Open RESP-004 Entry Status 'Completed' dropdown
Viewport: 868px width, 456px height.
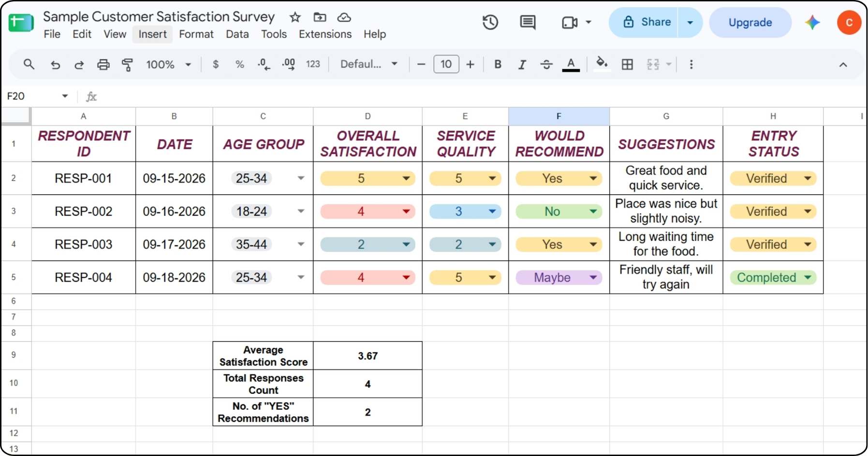[808, 278]
